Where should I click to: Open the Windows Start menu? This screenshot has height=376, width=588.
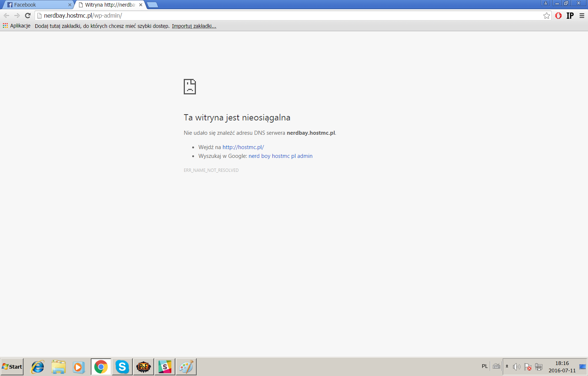[x=12, y=366]
